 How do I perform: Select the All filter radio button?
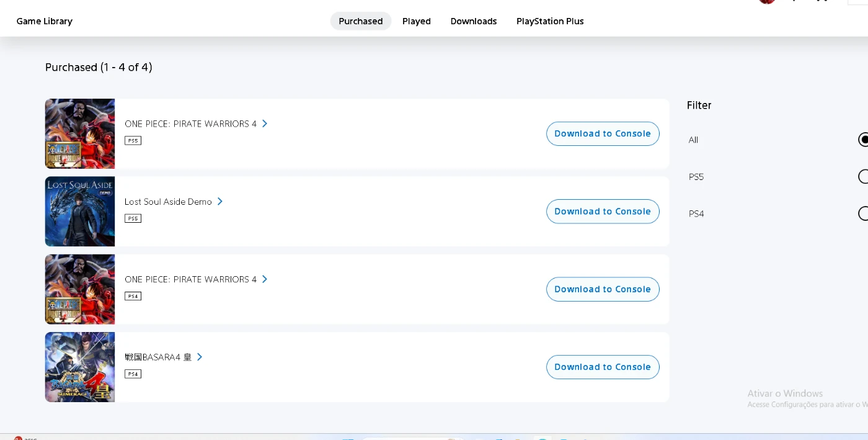863,140
